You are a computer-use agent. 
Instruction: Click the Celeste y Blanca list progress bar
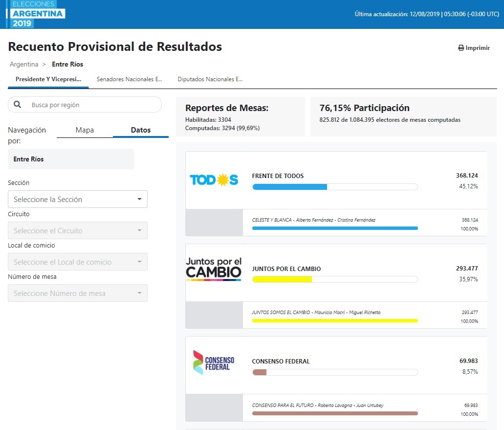[x=335, y=228]
